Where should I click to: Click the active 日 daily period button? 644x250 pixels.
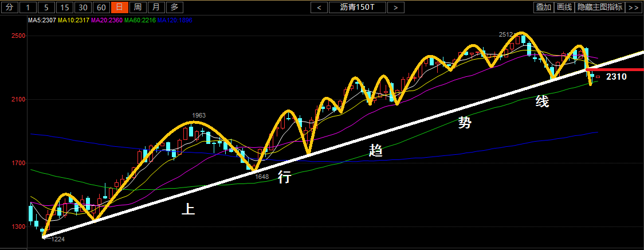click(119, 7)
